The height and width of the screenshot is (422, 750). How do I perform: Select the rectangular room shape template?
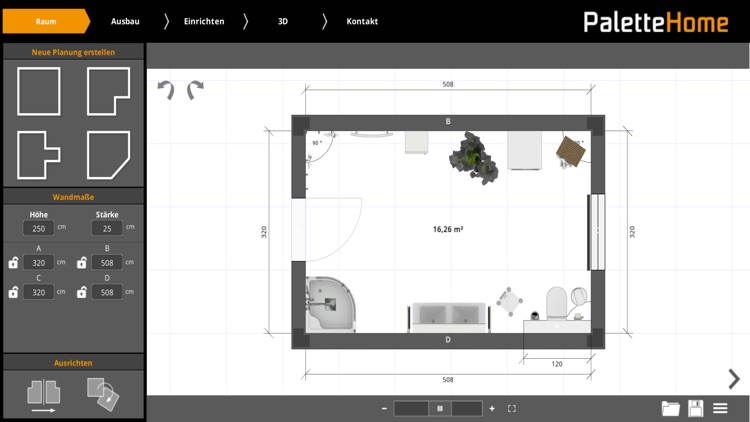coord(39,91)
